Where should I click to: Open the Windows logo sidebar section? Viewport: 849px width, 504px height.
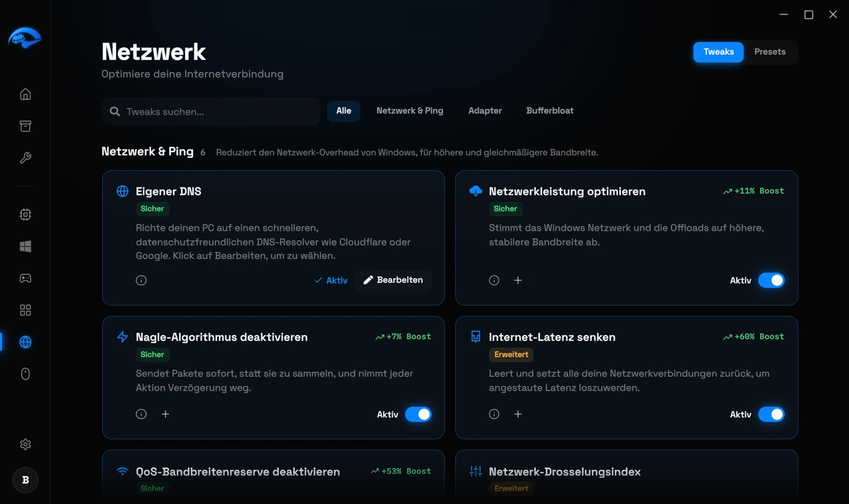25,246
